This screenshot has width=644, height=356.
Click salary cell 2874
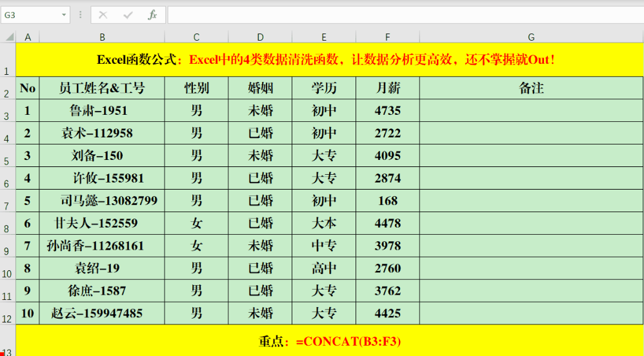point(388,178)
